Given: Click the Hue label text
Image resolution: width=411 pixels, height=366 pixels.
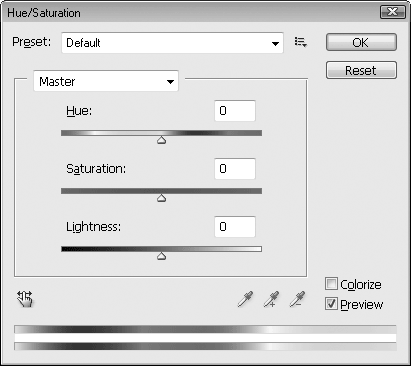Looking at the screenshot, I should pyautogui.click(x=79, y=111).
